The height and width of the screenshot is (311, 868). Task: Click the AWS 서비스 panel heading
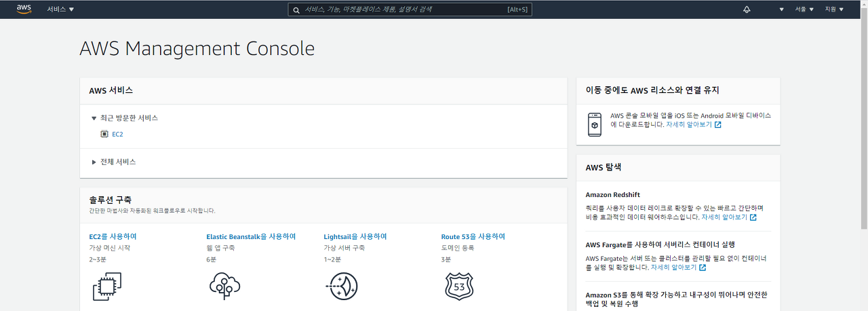point(111,90)
